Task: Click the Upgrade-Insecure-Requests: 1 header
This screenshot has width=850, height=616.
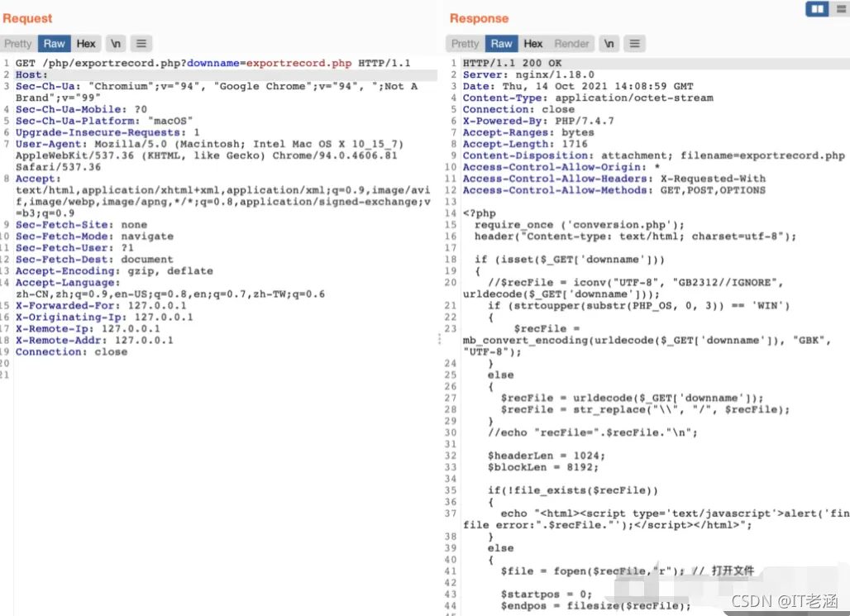Action: pyautogui.click(x=107, y=132)
